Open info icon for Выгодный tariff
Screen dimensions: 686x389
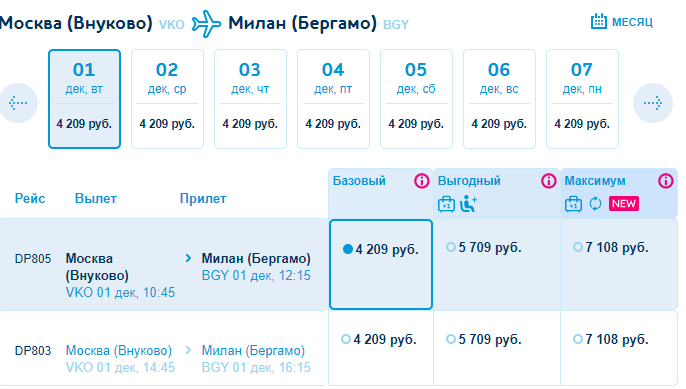549,180
